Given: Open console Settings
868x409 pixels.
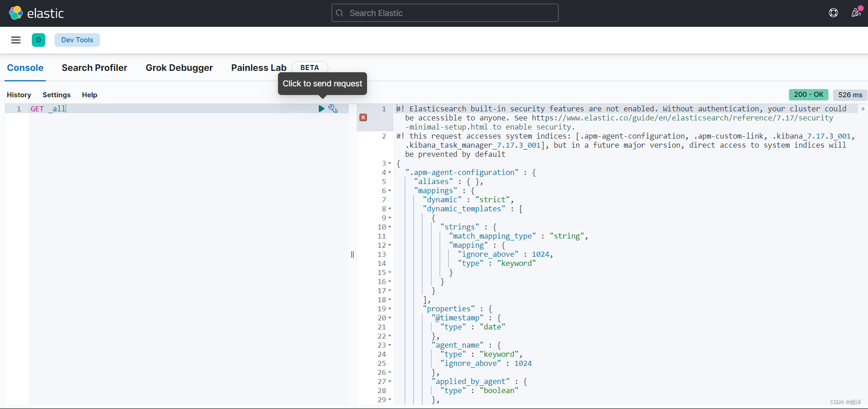Looking at the screenshot, I should (x=57, y=95).
